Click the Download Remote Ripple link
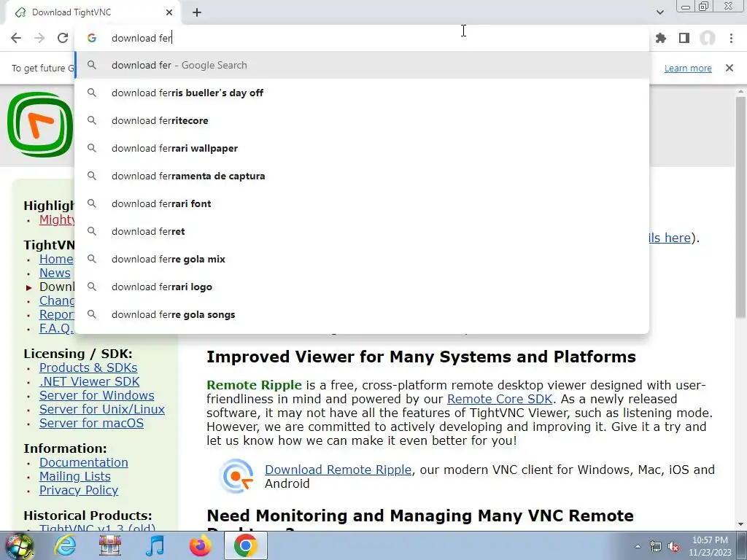The width and height of the screenshot is (747, 560). click(x=338, y=470)
